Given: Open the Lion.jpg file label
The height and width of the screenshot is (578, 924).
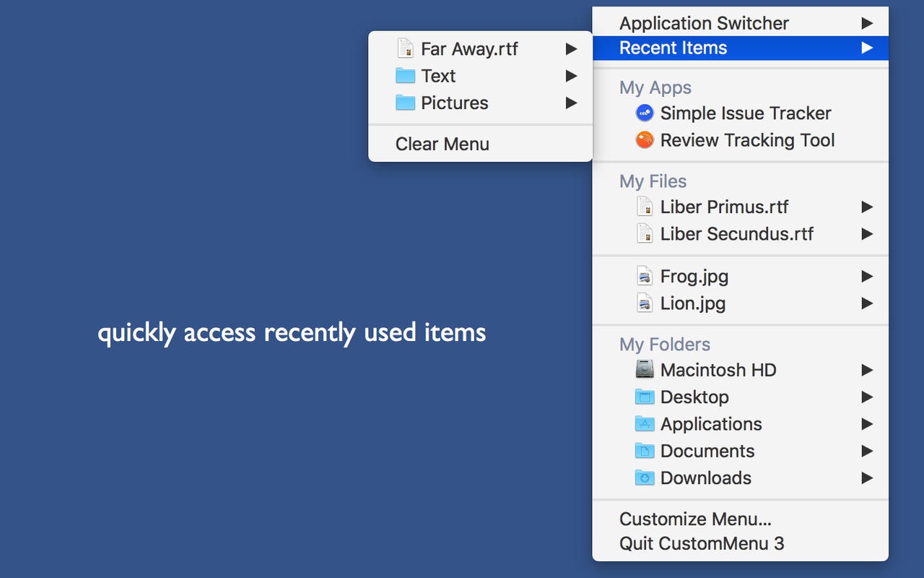Looking at the screenshot, I should (x=693, y=303).
